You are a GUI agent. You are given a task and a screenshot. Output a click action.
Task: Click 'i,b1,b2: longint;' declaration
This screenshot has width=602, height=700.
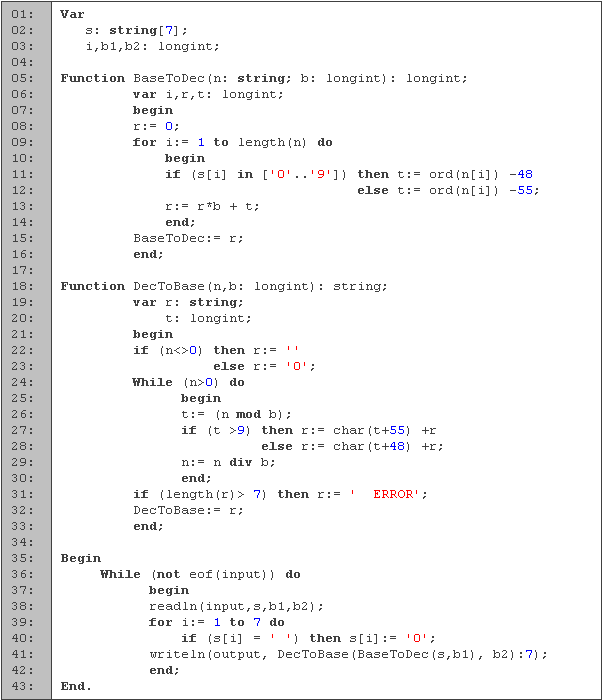pyautogui.click(x=153, y=46)
